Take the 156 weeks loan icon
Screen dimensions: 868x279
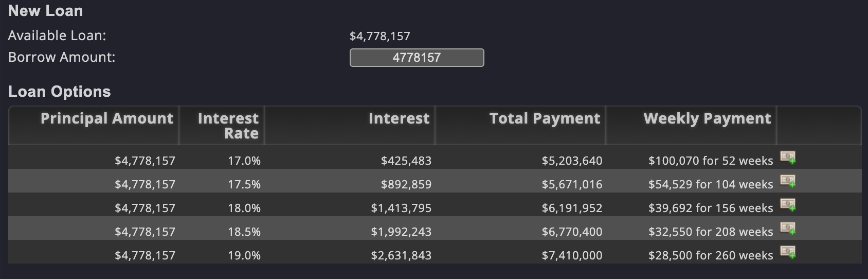pos(788,205)
